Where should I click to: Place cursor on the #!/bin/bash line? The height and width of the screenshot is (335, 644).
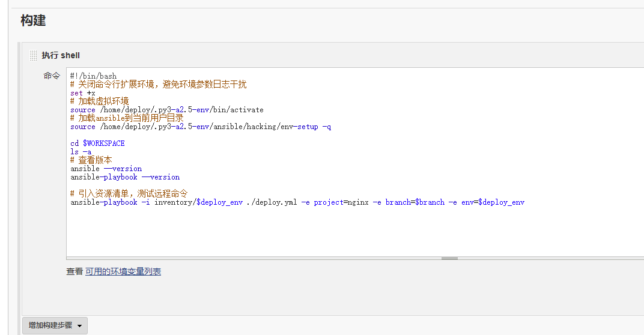[94, 76]
